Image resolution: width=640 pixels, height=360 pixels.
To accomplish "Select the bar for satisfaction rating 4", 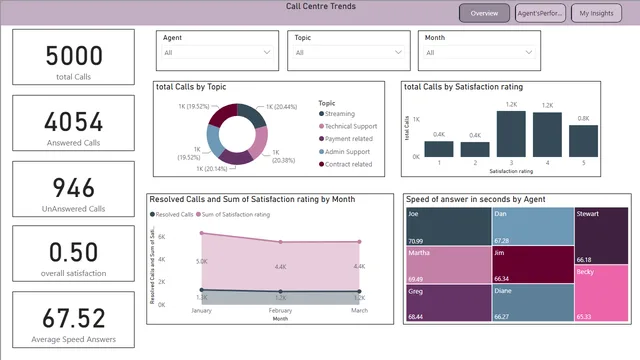I will [547, 135].
